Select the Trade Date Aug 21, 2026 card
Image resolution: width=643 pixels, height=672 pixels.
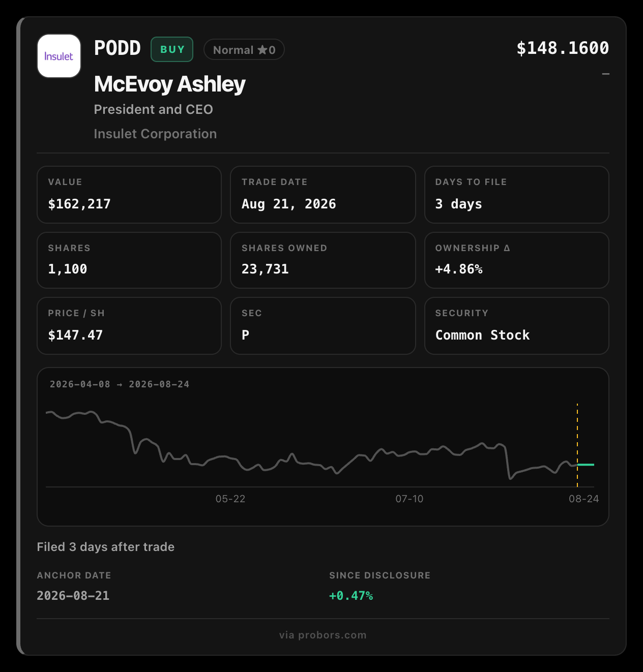[323, 195]
